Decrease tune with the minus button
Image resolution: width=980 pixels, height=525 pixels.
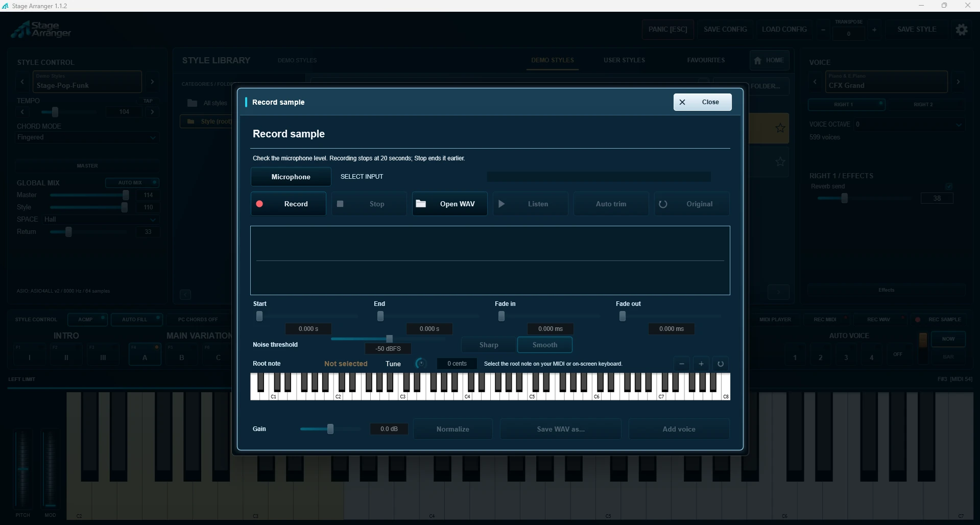click(x=681, y=364)
